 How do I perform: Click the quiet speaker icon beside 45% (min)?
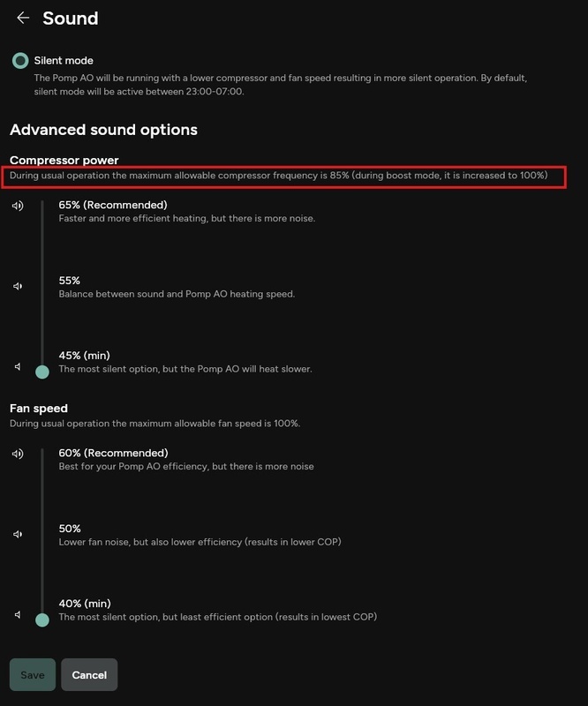(18, 365)
